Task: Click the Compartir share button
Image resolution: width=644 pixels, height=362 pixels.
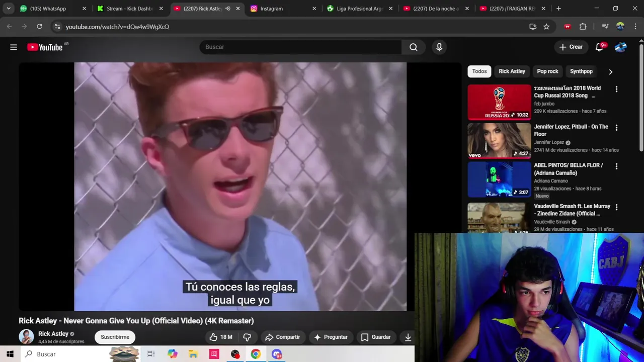Action: click(282, 337)
